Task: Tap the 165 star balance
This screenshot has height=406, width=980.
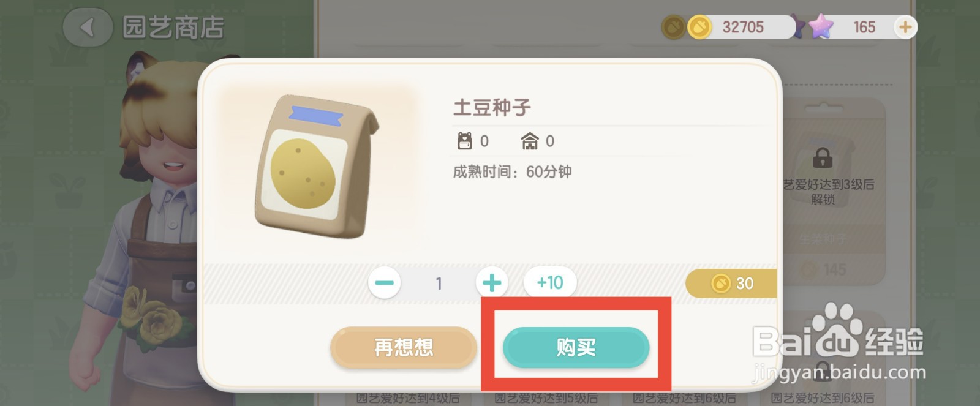Action: coord(864,27)
